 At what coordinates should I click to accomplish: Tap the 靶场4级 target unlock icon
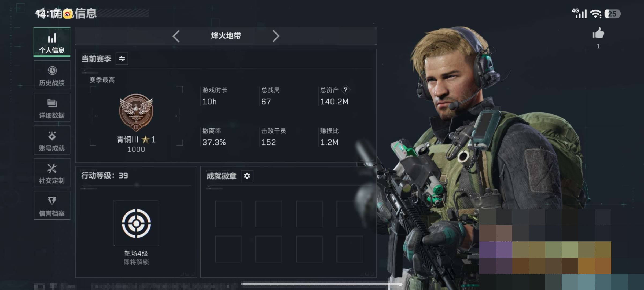coord(136,223)
